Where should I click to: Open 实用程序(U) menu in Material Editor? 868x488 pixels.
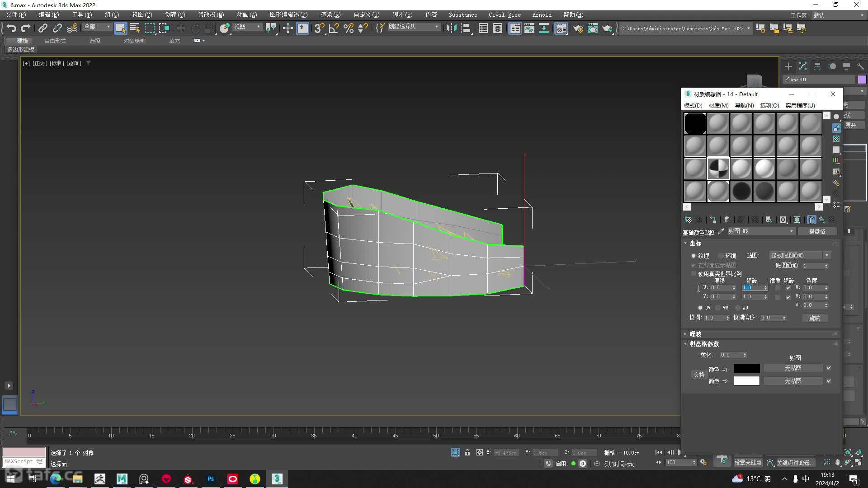pos(800,106)
